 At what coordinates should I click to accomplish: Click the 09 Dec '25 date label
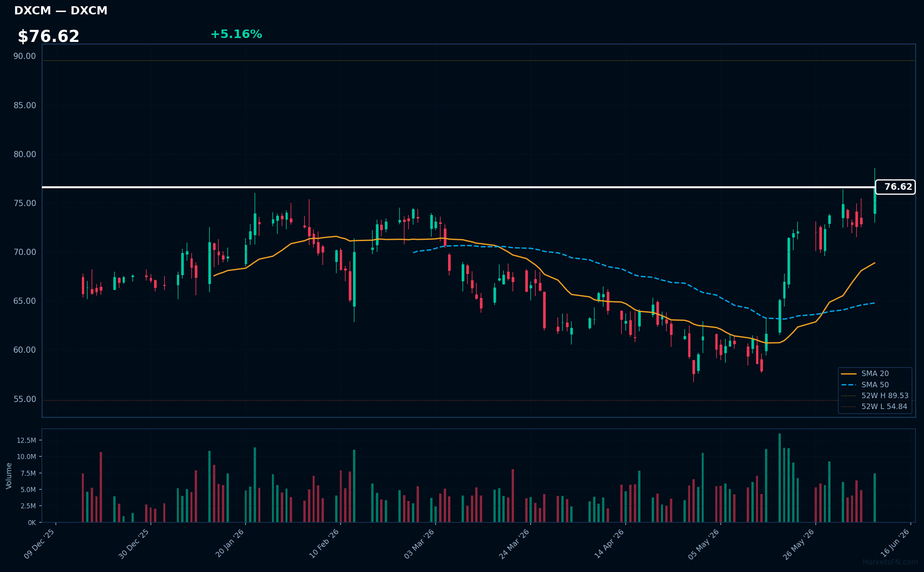click(x=39, y=544)
